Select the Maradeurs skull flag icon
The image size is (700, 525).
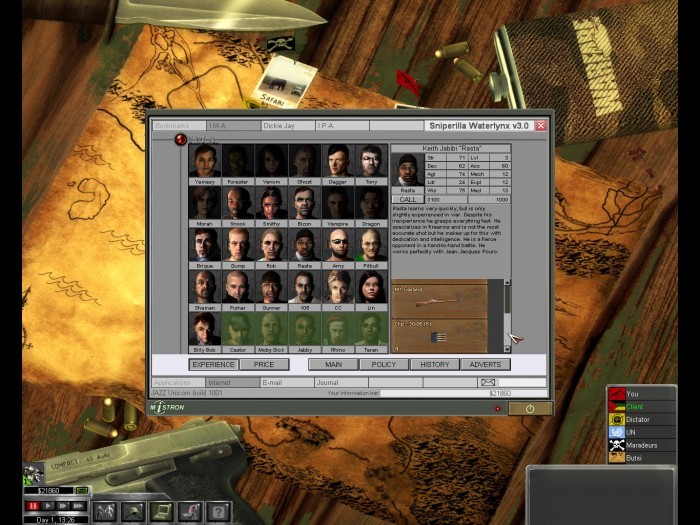tap(617, 445)
